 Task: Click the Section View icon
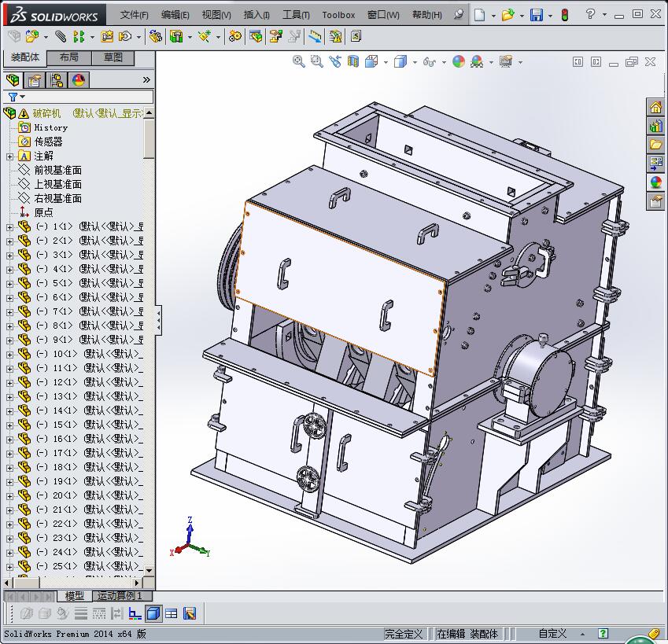(352, 61)
